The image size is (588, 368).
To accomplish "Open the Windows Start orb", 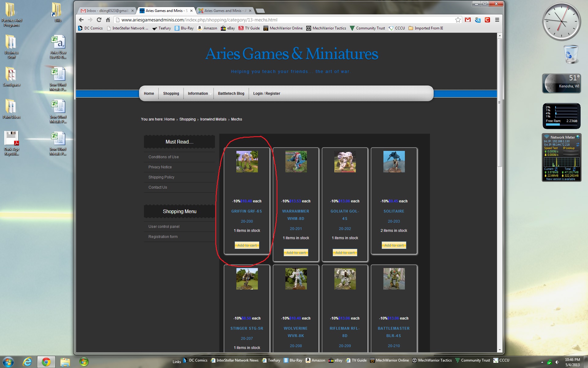I will (x=8, y=362).
